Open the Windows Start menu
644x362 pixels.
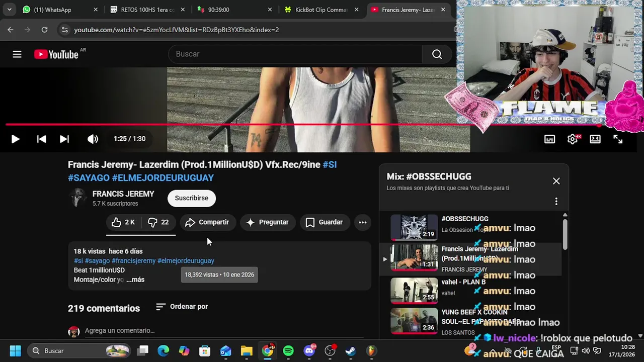pyautogui.click(x=15, y=351)
